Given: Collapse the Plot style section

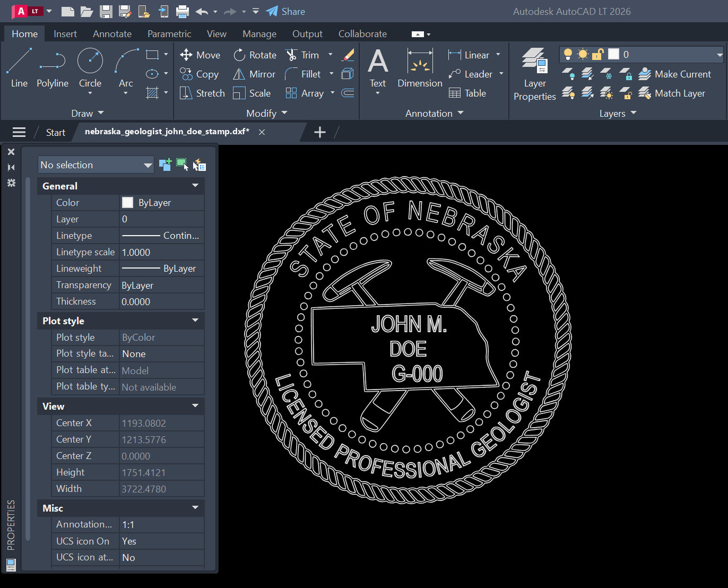Looking at the screenshot, I should pyautogui.click(x=195, y=321).
